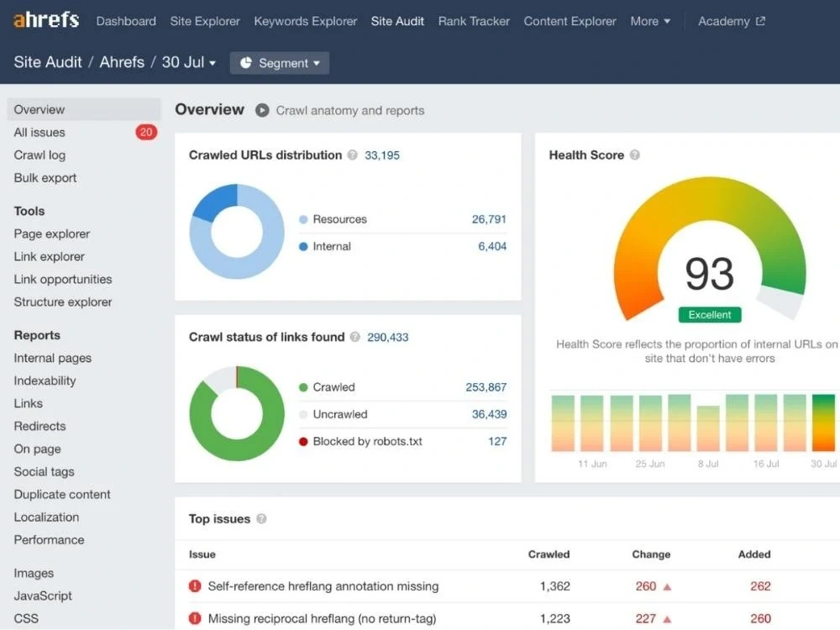Click Crawled count 253,867

tap(486, 387)
